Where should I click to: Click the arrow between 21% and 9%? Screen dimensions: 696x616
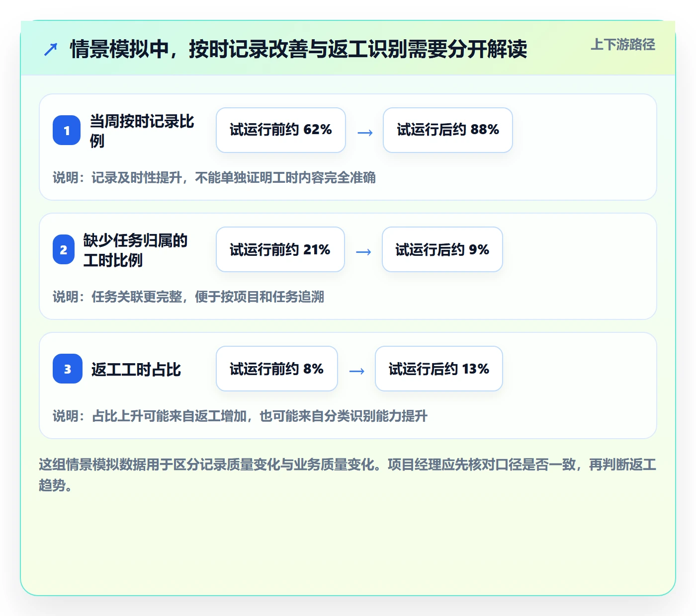363,252
